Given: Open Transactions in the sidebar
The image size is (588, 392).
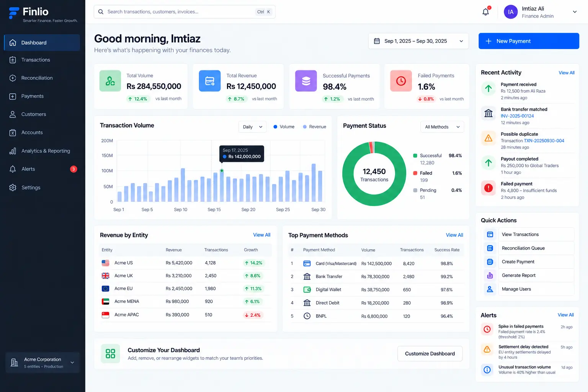Looking at the screenshot, I should coord(42,60).
